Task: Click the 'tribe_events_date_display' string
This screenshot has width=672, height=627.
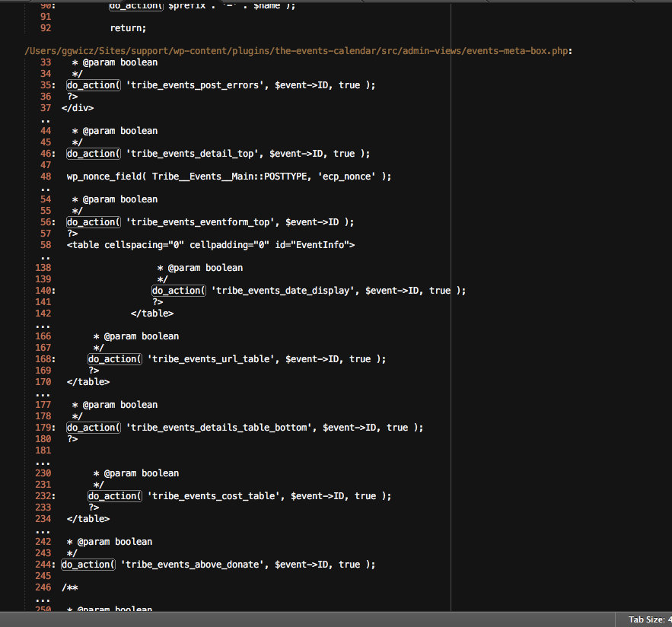Action: 285,291
